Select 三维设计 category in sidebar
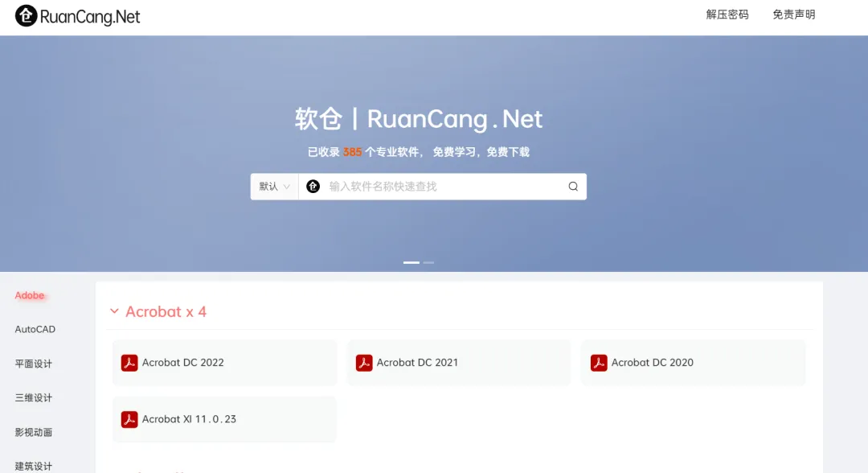868x473 pixels. pyautogui.click(x=33, y=397)
